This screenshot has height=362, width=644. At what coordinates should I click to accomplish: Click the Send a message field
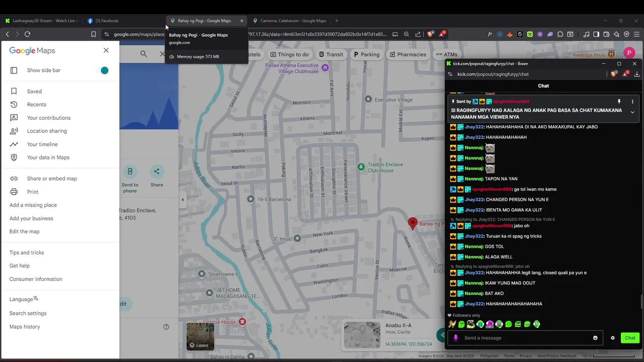(526, 338)
